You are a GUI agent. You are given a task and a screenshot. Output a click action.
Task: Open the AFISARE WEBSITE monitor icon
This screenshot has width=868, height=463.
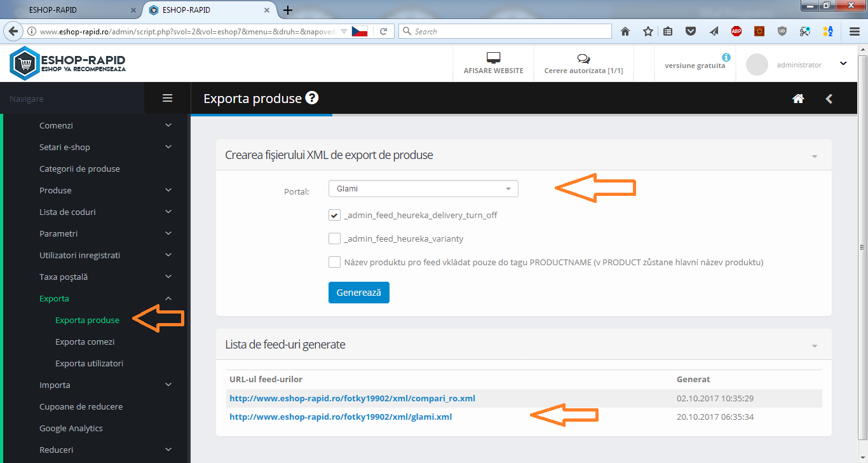click(x=494, y=57)
